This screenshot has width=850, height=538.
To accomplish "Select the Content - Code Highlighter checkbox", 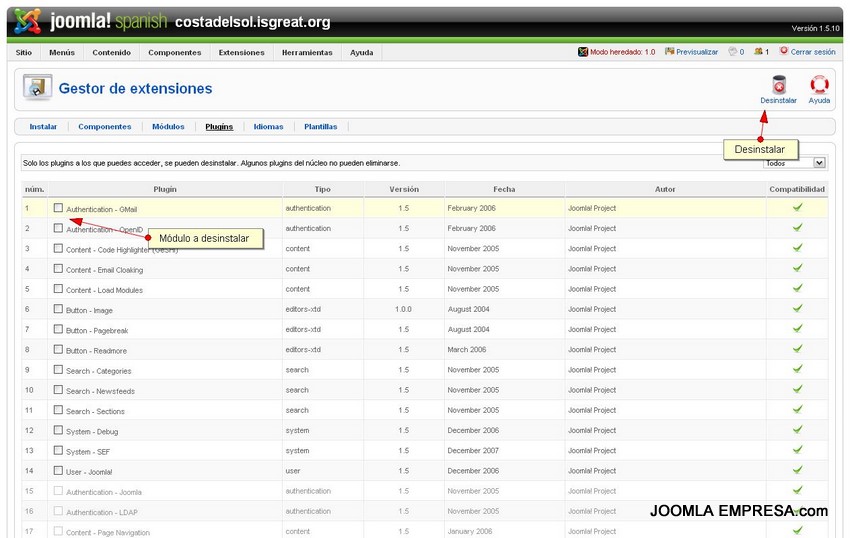I will (x=59, y=248).
